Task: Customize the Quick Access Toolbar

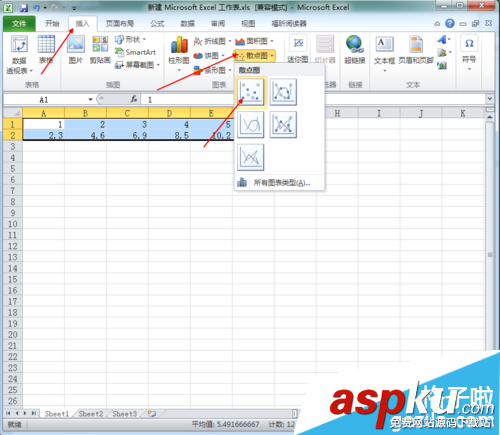Action: click(74, 8)
